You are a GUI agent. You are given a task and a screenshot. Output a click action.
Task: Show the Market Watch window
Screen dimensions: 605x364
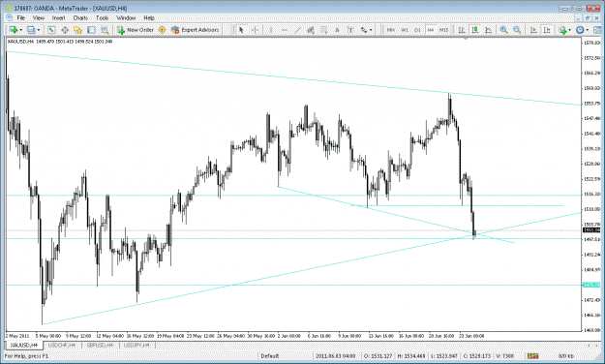pyautogui.click(x=51, y=30)
